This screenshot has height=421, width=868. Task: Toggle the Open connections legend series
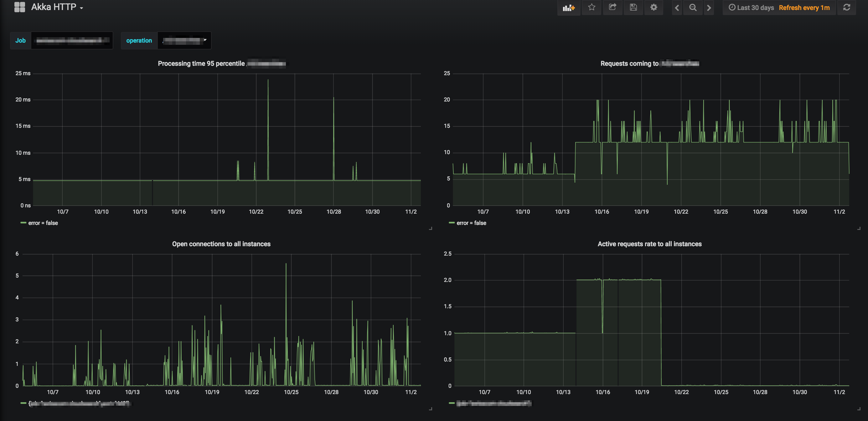[79, 403]
